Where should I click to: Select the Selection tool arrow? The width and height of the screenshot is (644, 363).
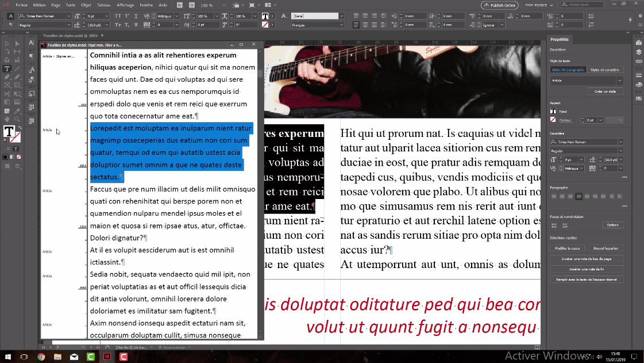[7, 44]
